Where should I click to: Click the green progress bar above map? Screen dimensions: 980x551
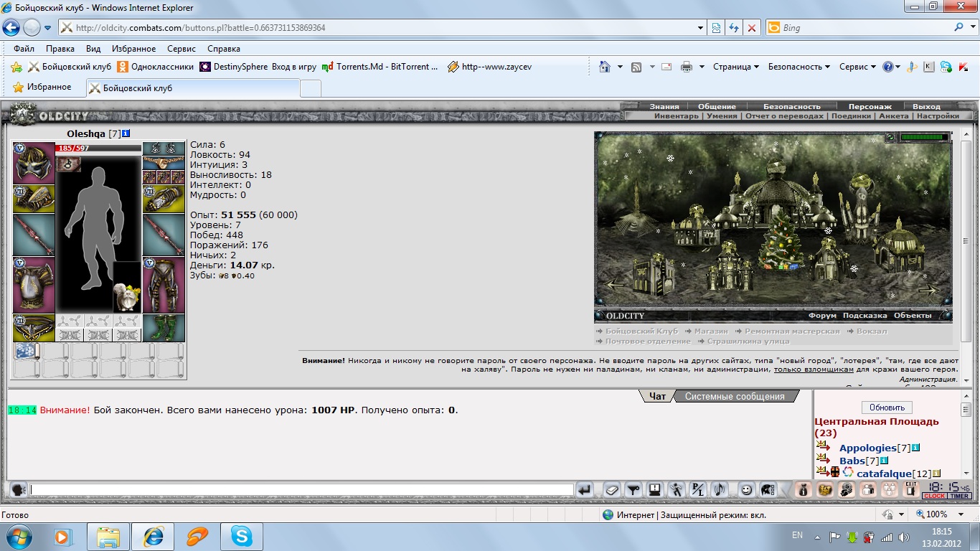[925, 137]
